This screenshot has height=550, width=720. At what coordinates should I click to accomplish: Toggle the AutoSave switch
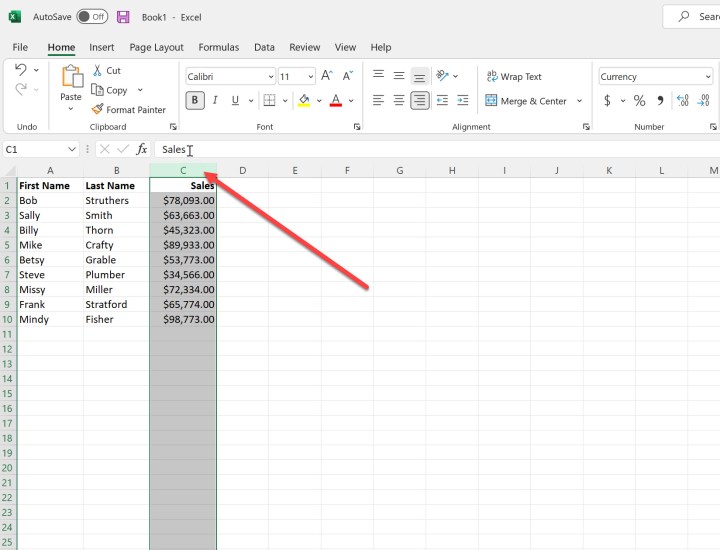(x=92, y=17)
